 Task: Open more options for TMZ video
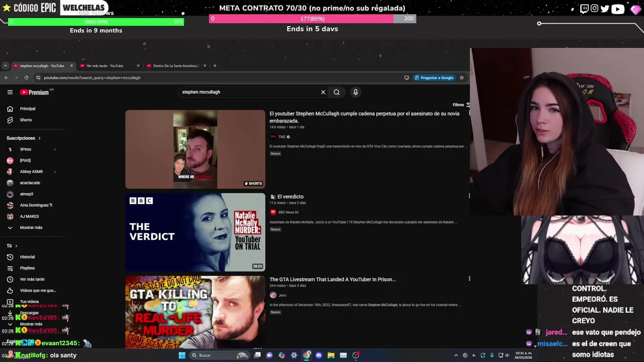469,113
